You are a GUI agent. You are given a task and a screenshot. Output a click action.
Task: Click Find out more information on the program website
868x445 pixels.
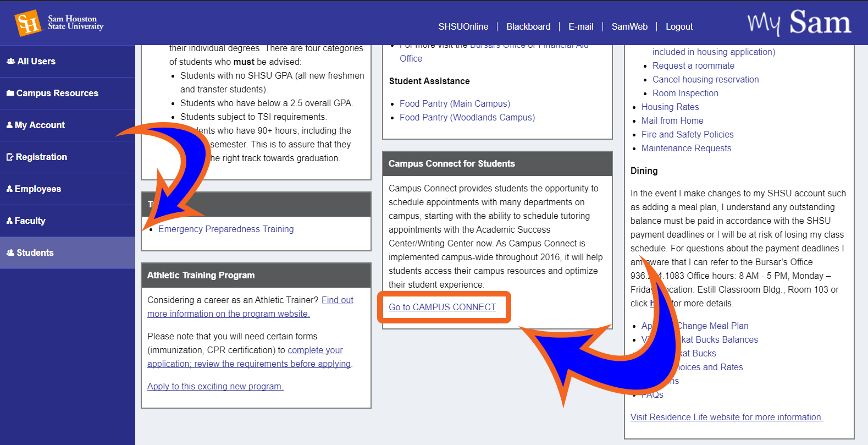[250, 307]
